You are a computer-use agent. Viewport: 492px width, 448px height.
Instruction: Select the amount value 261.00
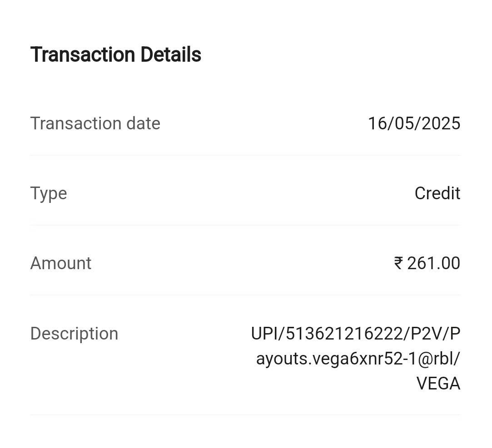tap(433, 263)
